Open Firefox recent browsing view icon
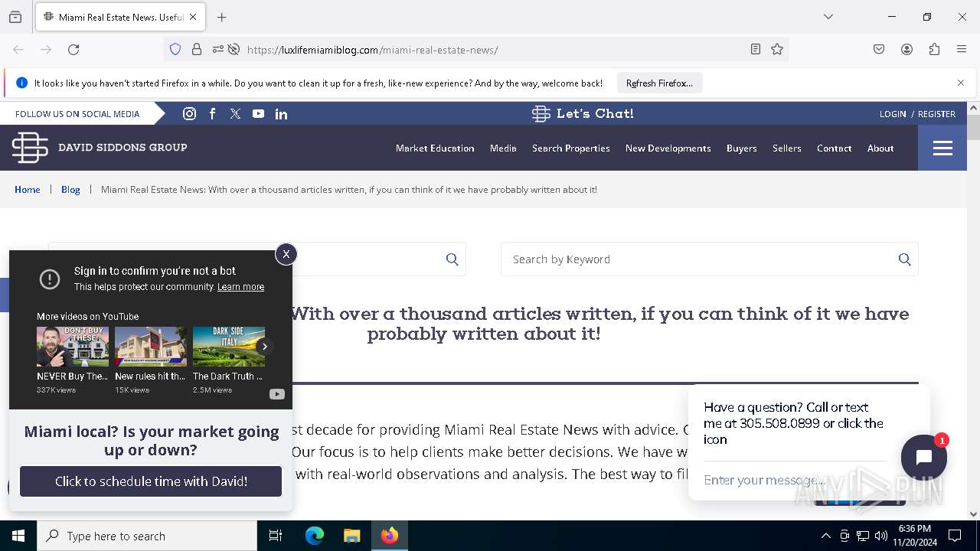This screenshot has width=980, height=551. pyautogui.click(x=15, y=17)
